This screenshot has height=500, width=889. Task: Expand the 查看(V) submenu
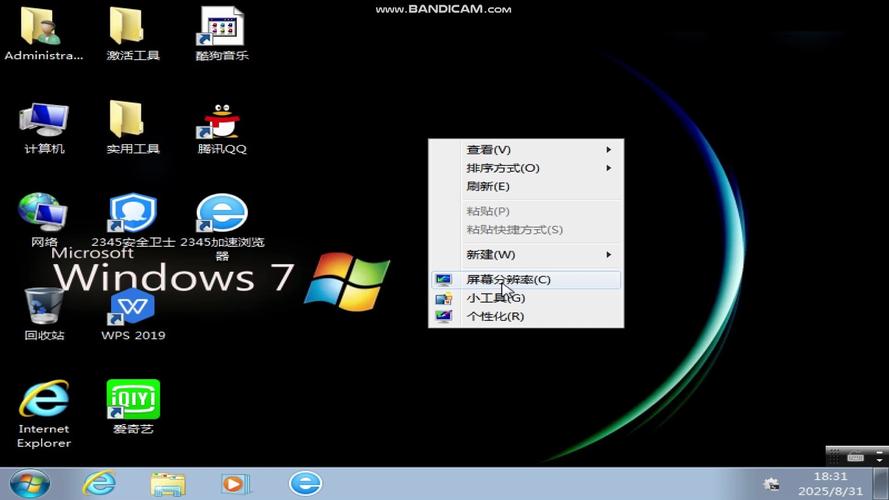pos(526,150)
